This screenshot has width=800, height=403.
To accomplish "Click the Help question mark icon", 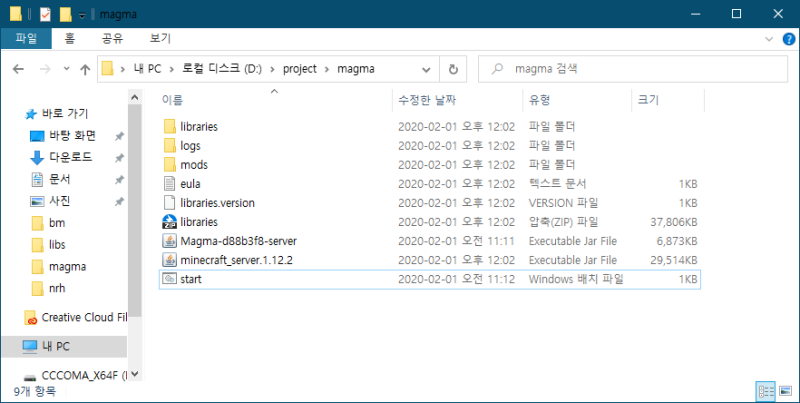I will tap(789, 39).
